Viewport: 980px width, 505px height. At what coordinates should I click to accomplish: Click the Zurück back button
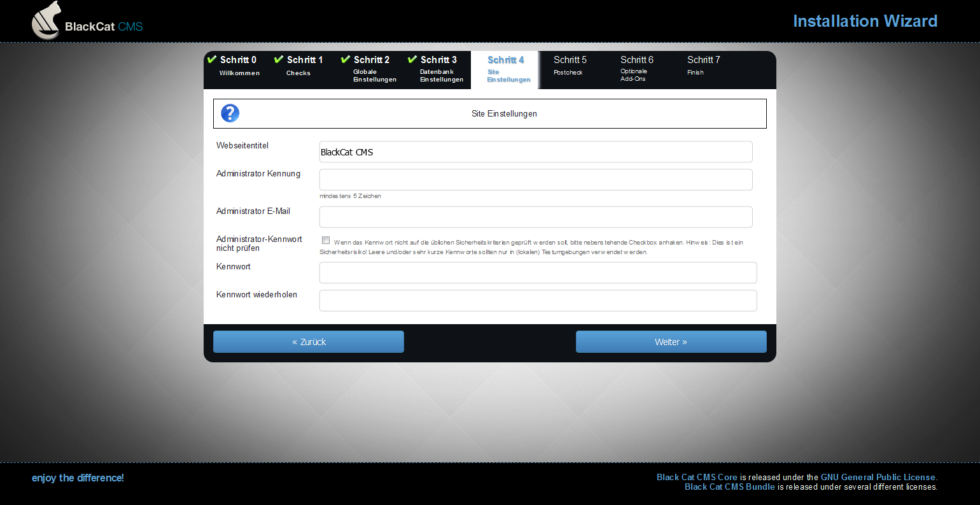pos(309,342)
